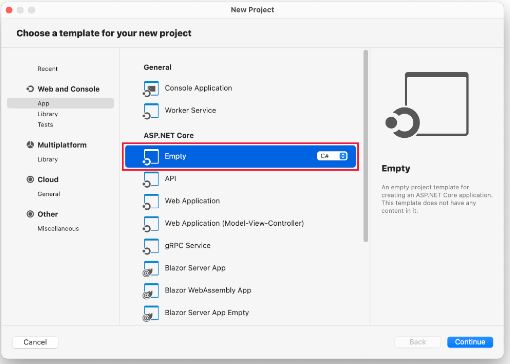Image resolution: width=510 pixels, height=364 pixels.
Task: Choose the Empty template label
Action: click(x=175, y=156)
